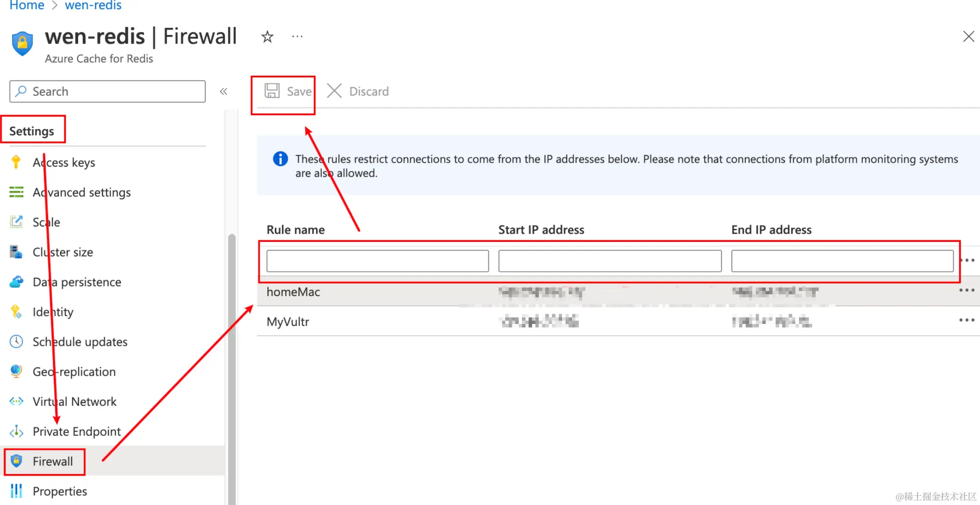Open Geo-replication settings
Image resolution: width=980 pixels, height=505 pixels.
[x=74, y=372]
